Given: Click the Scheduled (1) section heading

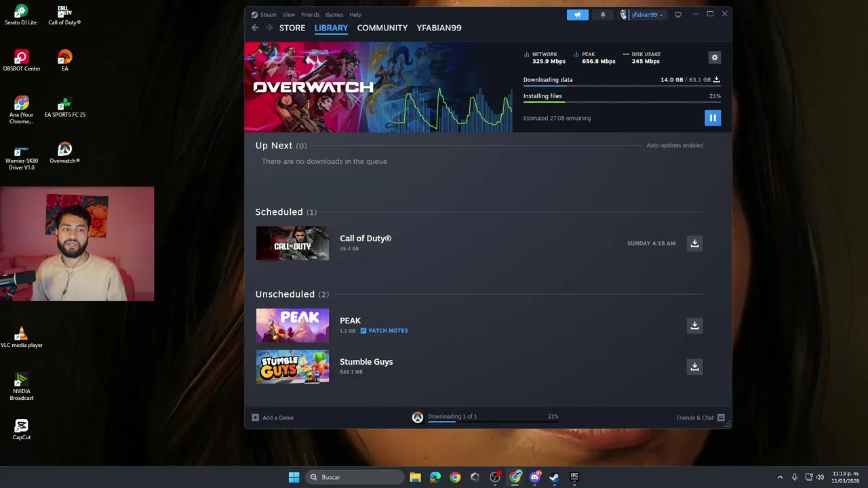Looking at the screenshot, I should tap(285, 212).
